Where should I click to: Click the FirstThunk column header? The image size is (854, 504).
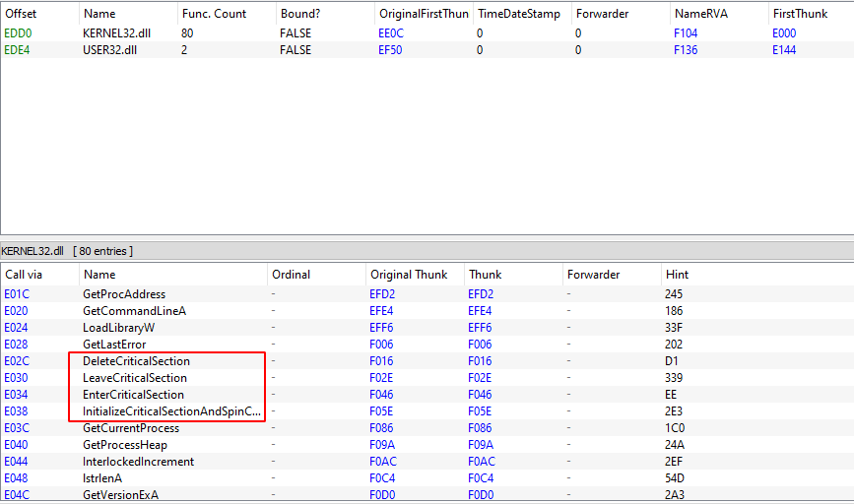tap(811, 14)
